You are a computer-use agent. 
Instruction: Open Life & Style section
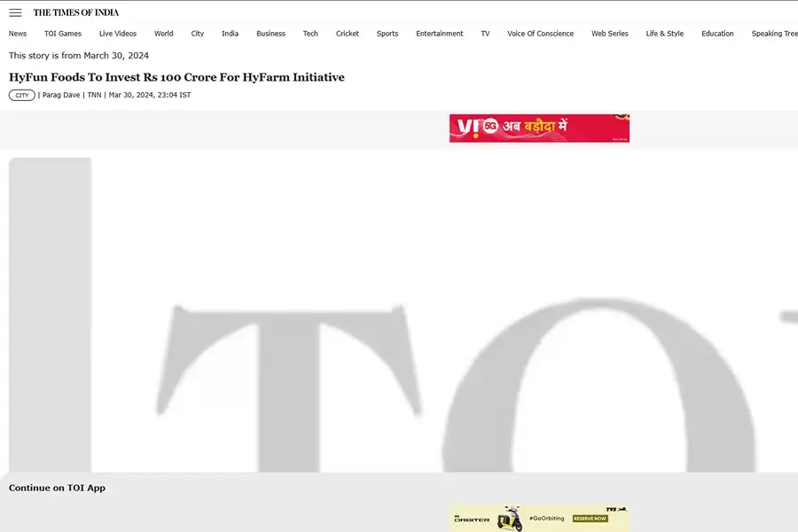pyautogui.click(x=665, y=34)
